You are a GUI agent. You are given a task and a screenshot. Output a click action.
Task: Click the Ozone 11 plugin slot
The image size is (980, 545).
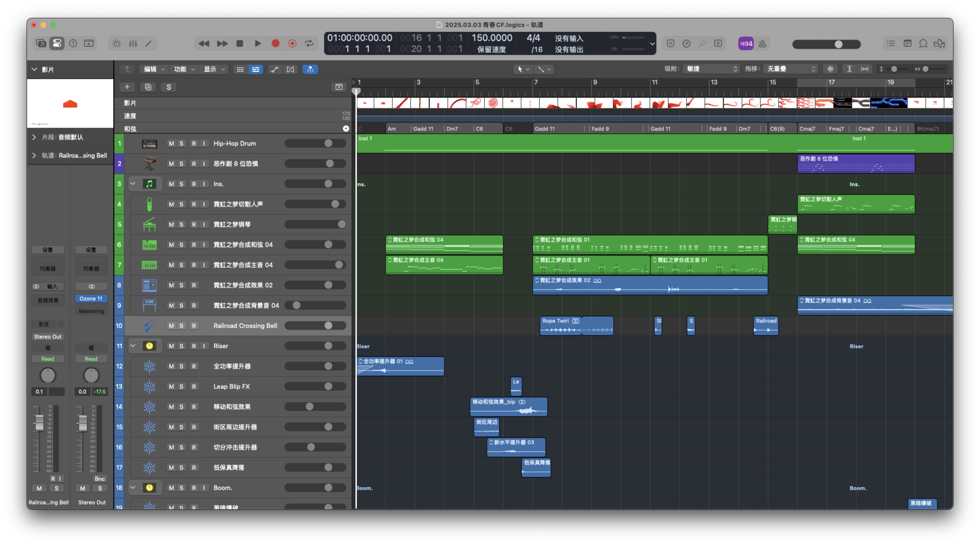[91, 299]
